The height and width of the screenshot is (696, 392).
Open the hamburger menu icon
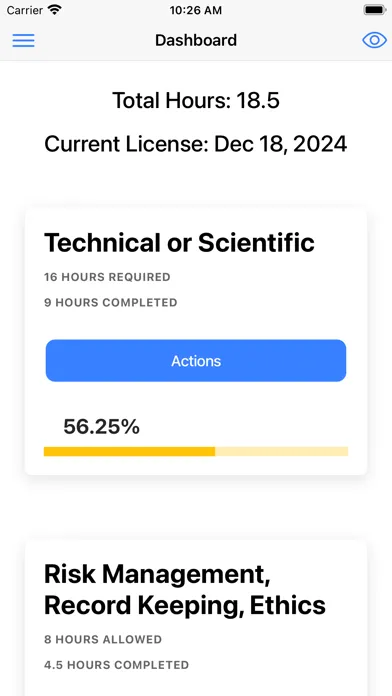pos(24,40)
